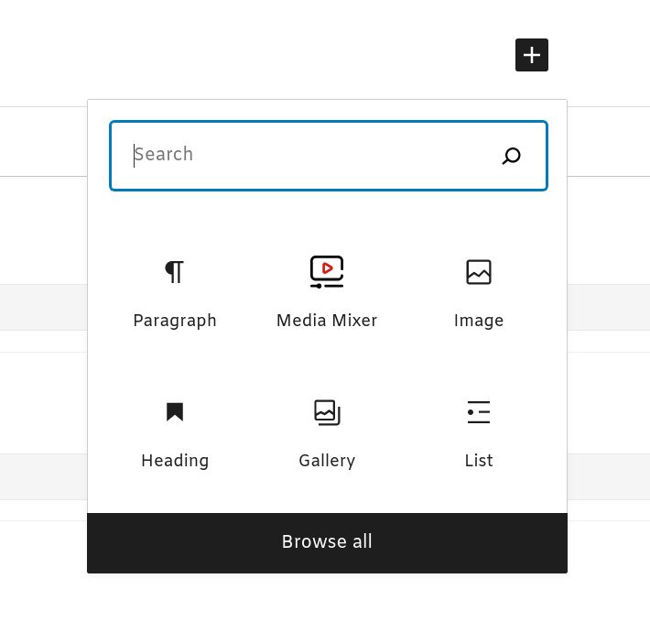This screenshot has width=650, height=644.
Task: Insert an Image block
Action: tap(479, 292)
